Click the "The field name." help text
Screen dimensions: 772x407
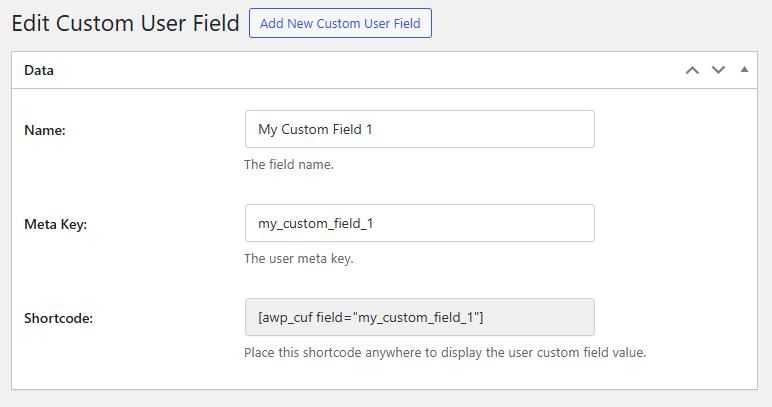(x=289, y=164)
